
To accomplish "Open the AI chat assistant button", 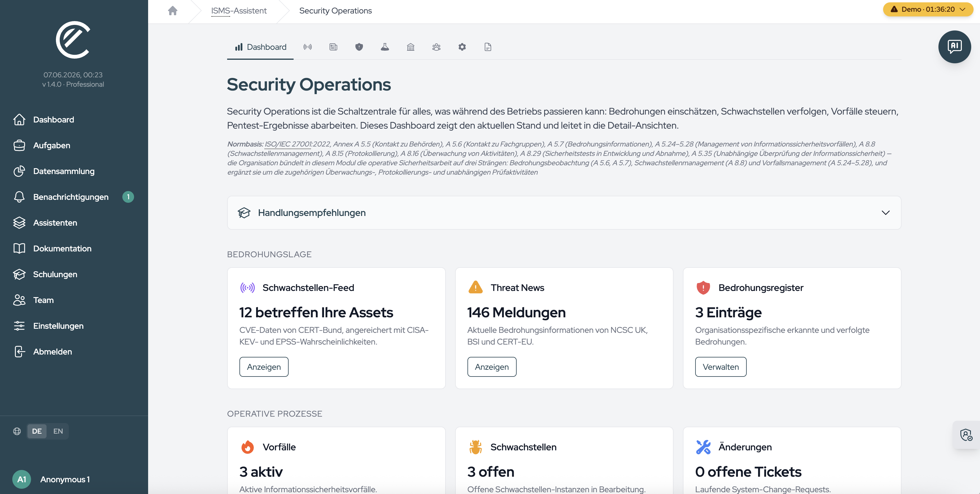I will click(x=954, y=47).
